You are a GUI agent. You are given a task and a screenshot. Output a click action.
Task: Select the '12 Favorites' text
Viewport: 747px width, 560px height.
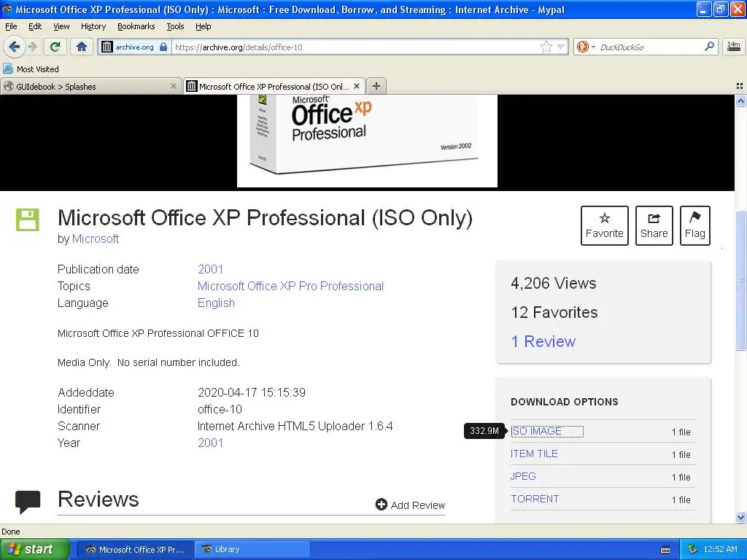pyautogui.click(x=554, y=312)
